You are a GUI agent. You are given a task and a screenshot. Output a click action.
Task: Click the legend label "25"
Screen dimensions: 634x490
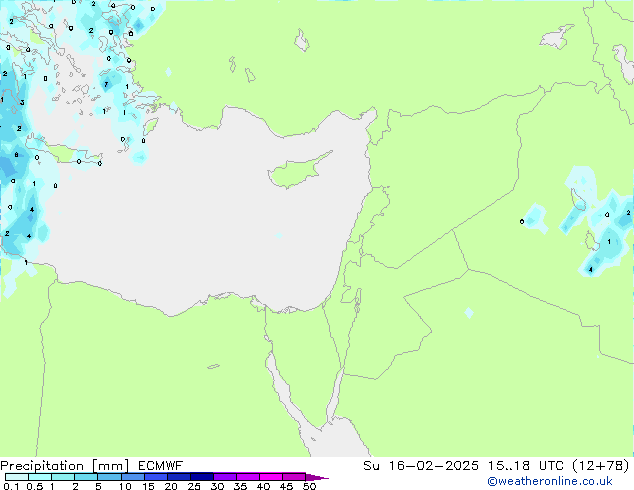194,486
